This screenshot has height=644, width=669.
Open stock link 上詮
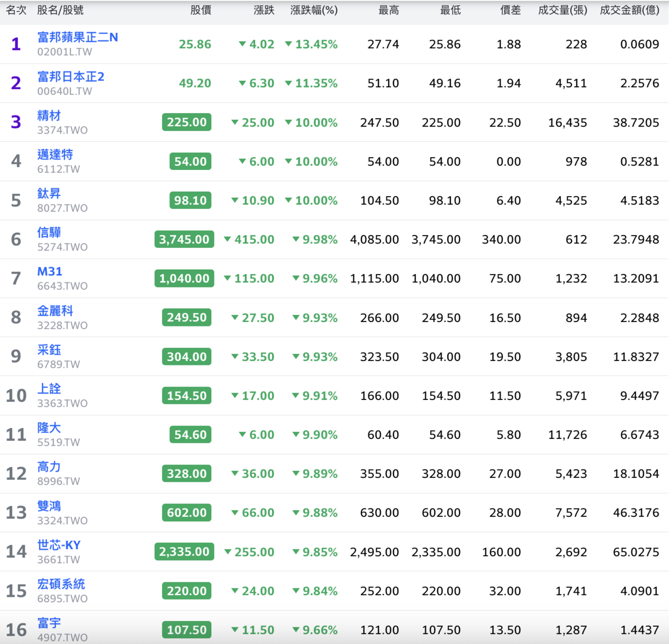coord(49,389)
